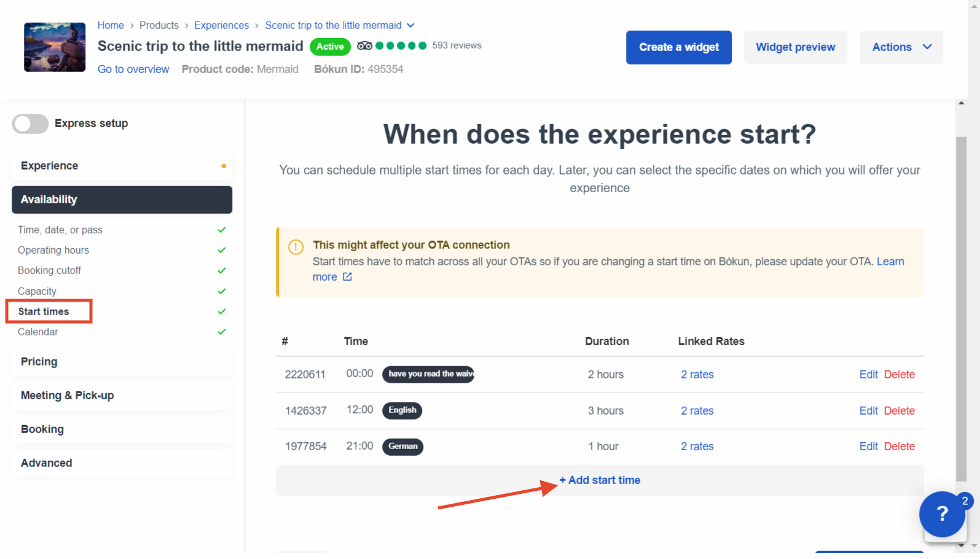Click the Time column header
The width and height of the screenshot is (980, 559).
point(356,342)
